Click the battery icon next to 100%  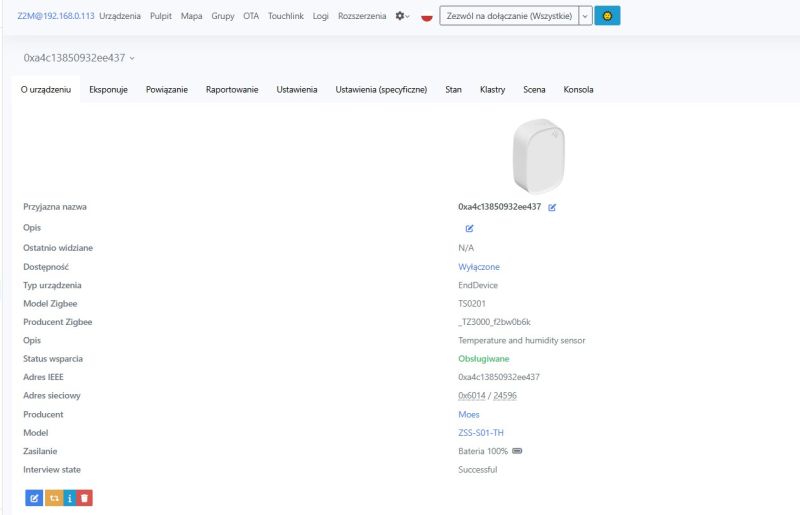517,451
